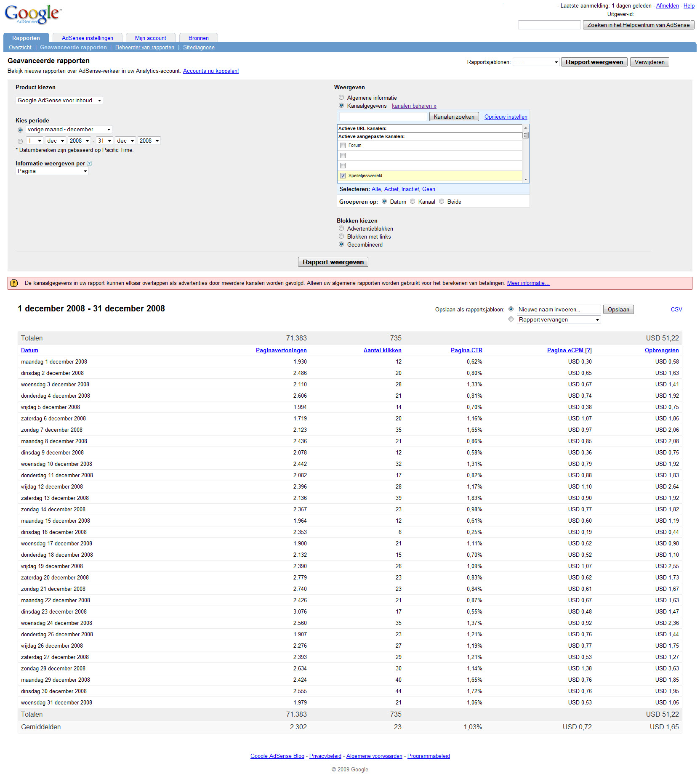The width and height of the screenshot is (700, 776).
Task: Download report via the CSV link
Action: tap(676, 310)
